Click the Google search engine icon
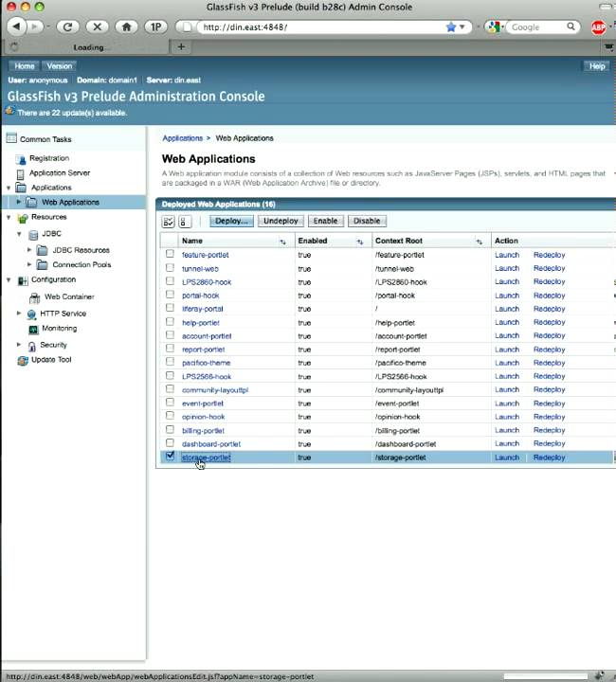Viewport: 616px width, 682px height. click(x=494, y=27)
